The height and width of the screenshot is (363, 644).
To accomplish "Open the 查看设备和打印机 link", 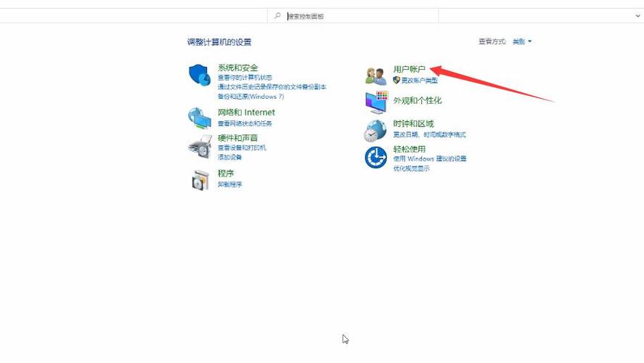I will point(242,147).
